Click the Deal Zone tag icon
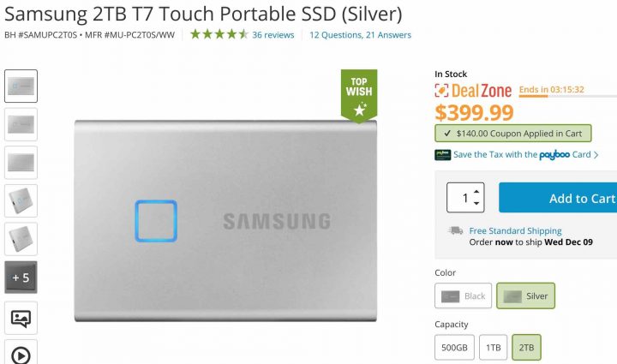Viewport: 617px width, 364px height. pyautogui.click(x=441, y=91)
